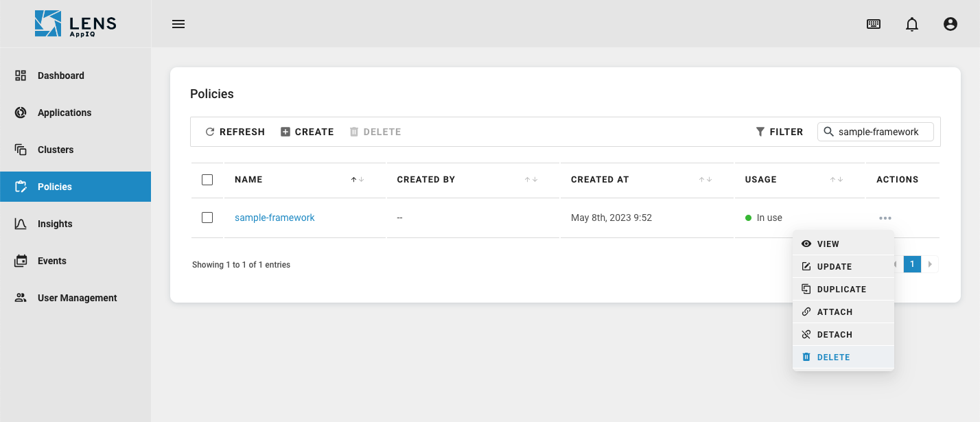Click the USAGE column header label
The height and width of the screenshot is (422, 980).
click(x=761, y=180)
